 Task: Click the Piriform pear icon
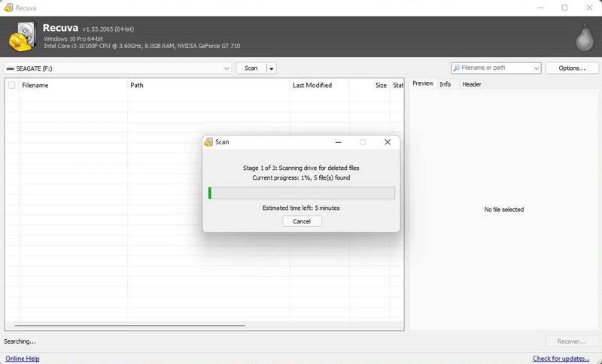[582, 37]
